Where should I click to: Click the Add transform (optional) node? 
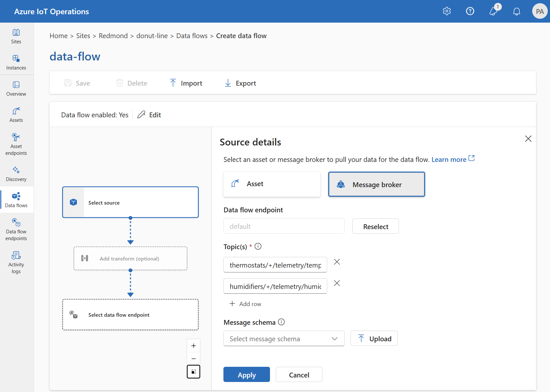coord(130,258)
